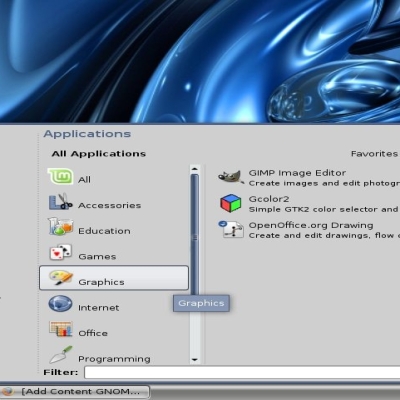
Task: Select the Office chart icon
Action: pos(60,329)
